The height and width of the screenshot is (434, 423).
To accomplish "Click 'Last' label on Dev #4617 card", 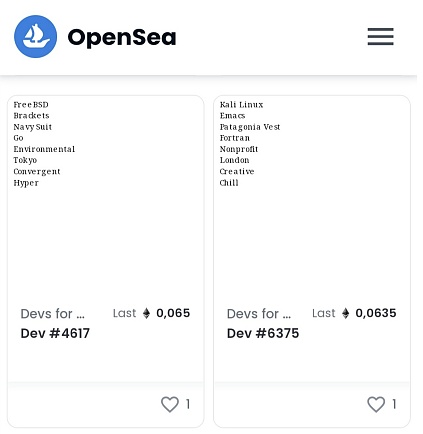I will click(125, 313).
